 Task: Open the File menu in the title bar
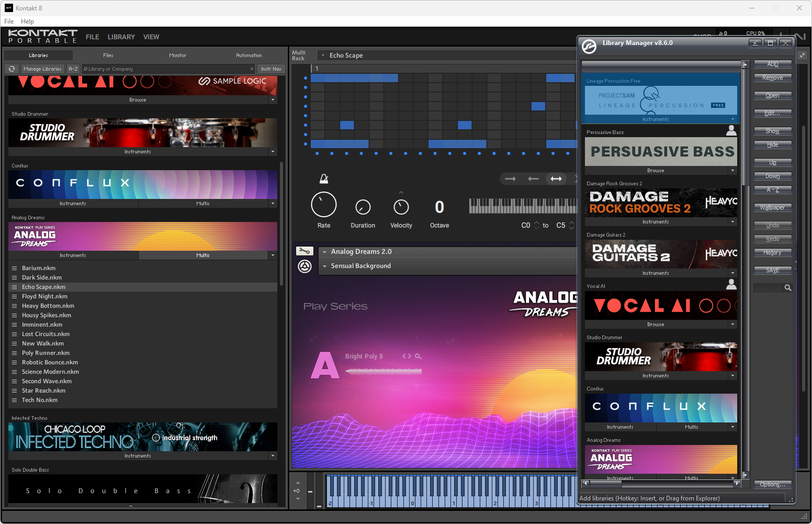[x=9, y=21]
